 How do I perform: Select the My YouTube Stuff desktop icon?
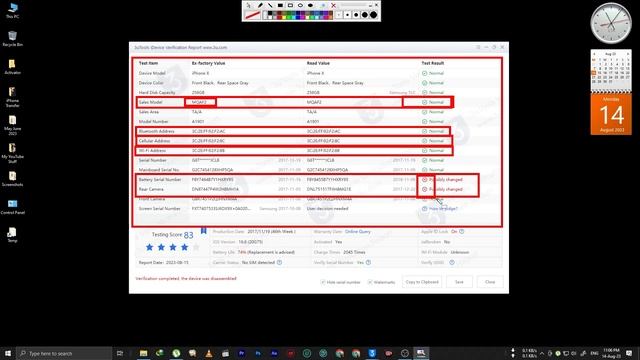(x=12, y=153)
